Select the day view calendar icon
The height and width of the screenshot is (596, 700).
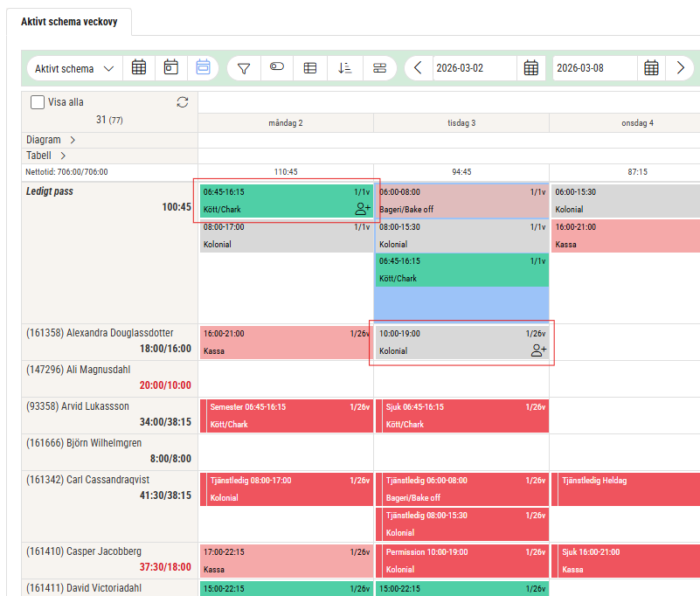coord(171,68)
